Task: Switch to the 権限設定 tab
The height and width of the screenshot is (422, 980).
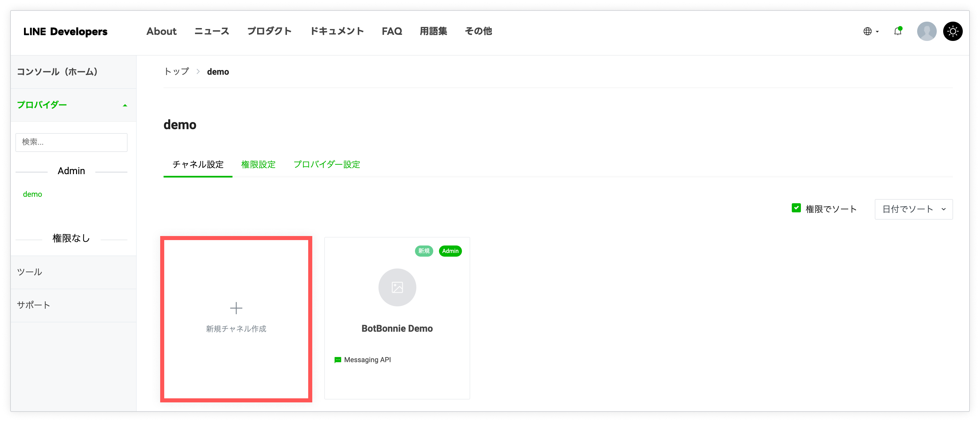Action: coord(258,164)
